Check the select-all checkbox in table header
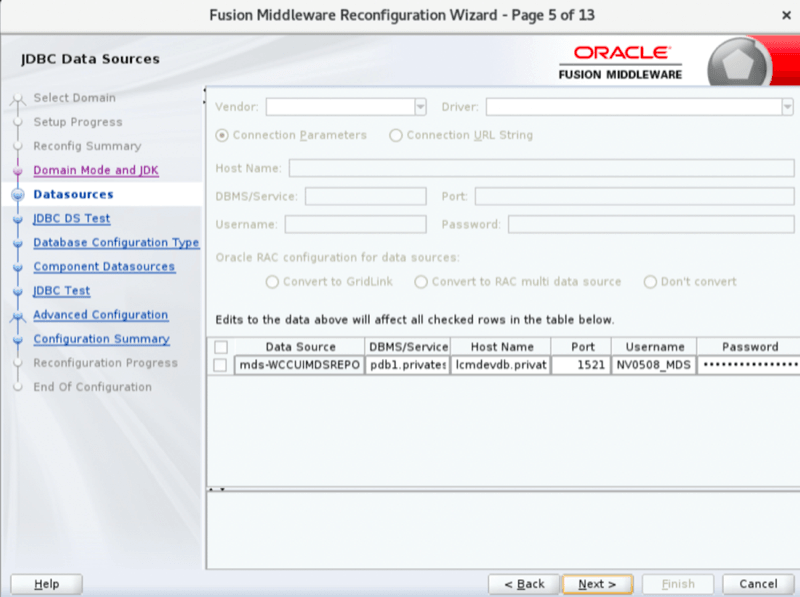 (x=221, y=347)
